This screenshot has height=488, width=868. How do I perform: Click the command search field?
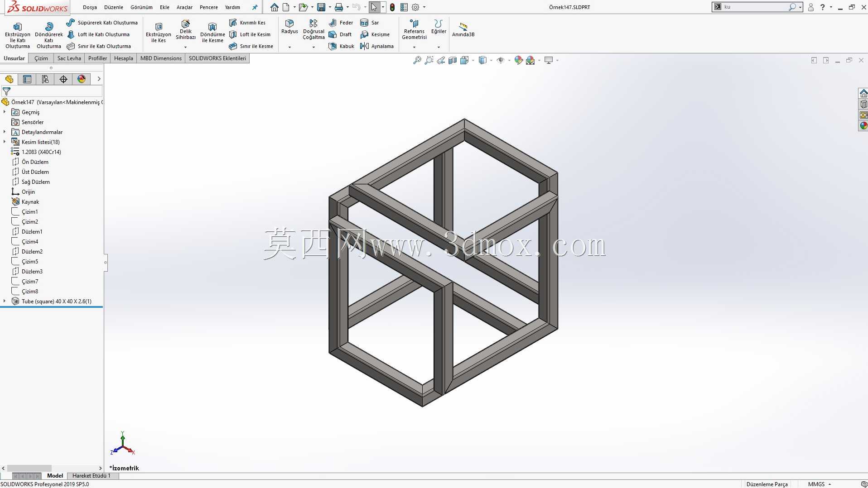[754, 7]
